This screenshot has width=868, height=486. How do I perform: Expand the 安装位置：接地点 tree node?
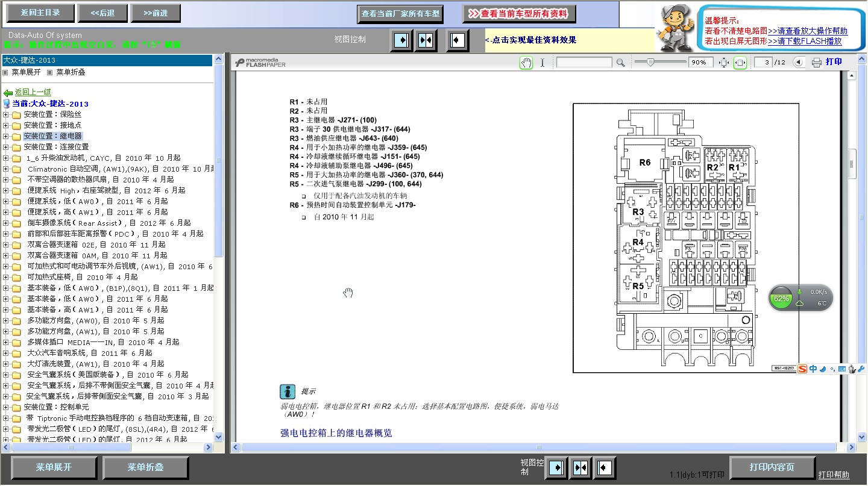click(x=6, y=125)
